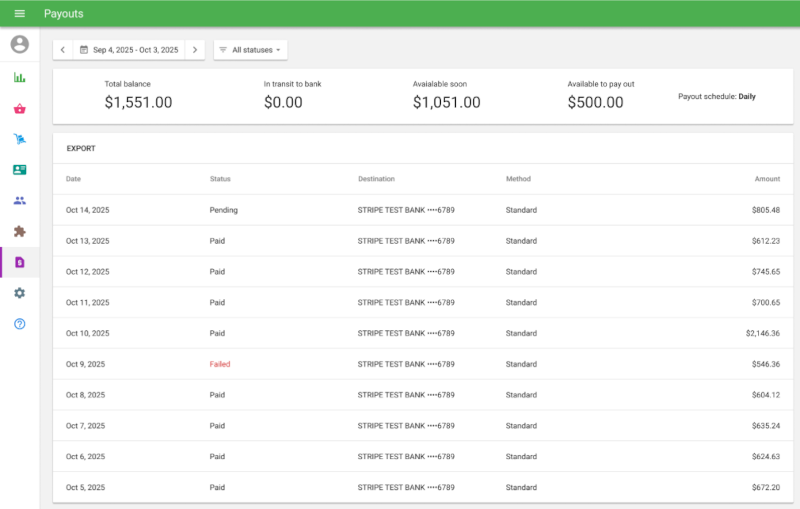
Task: Open the puzzle piece extensions icon
Action: tap(19, 232)
